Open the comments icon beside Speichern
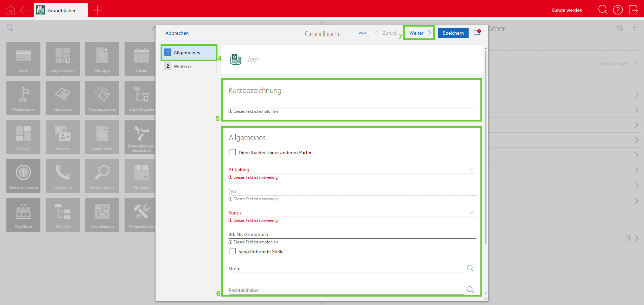 pos(477,33)
